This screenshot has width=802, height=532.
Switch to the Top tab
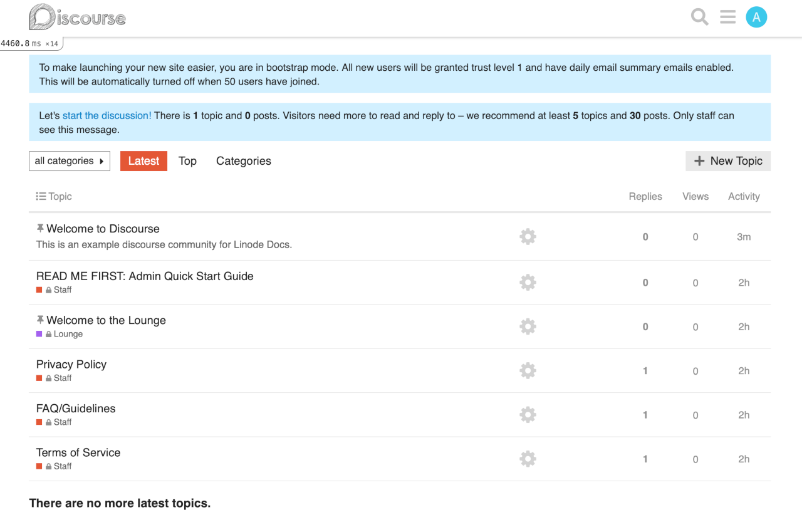(x=187, y=161)
